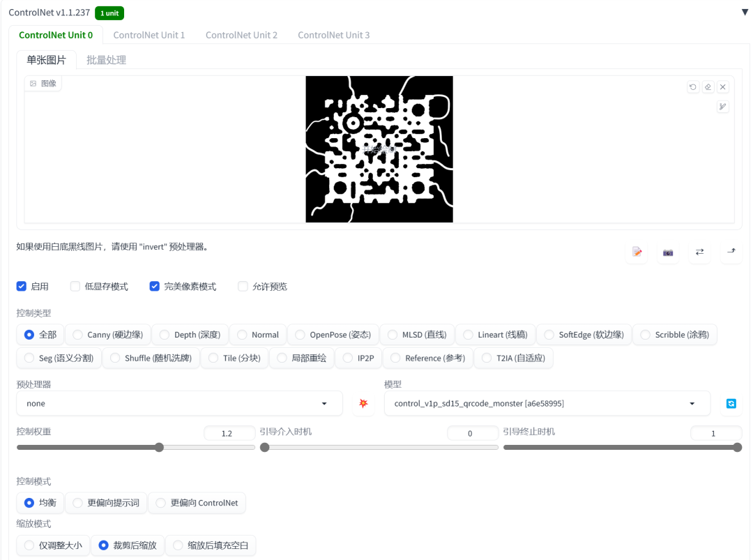Click the QR code image thumbnail

click(379, 149)
